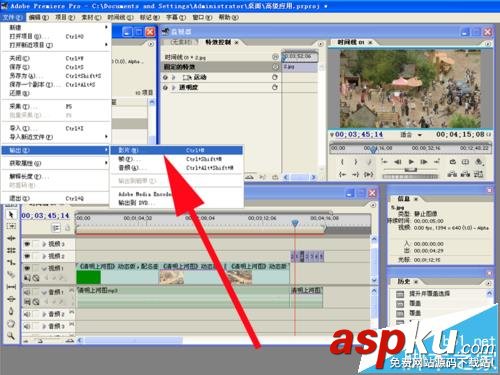The image size is (500, 375).
Task: Click the timeline playhead marker
Action: point(295,222)
